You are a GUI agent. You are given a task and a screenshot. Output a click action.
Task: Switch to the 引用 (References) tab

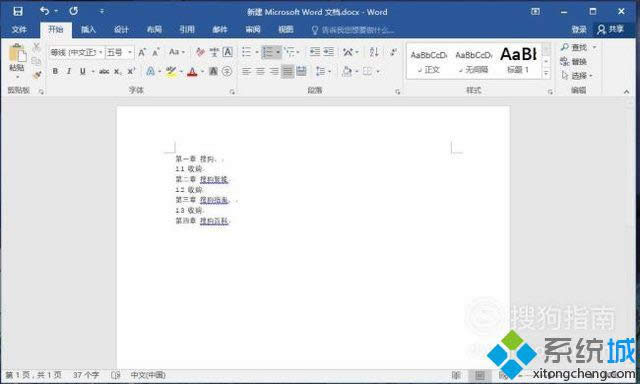187,29
